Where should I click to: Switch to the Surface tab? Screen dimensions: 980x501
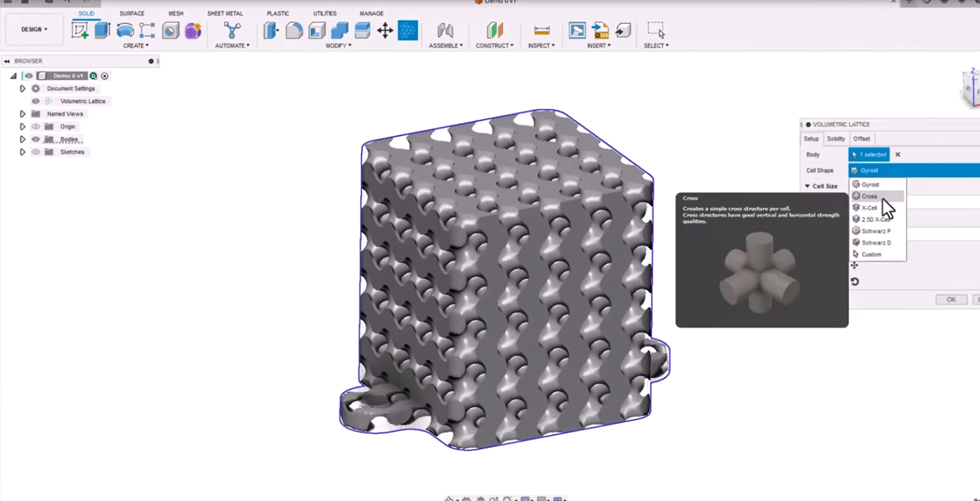coord(132,13)
